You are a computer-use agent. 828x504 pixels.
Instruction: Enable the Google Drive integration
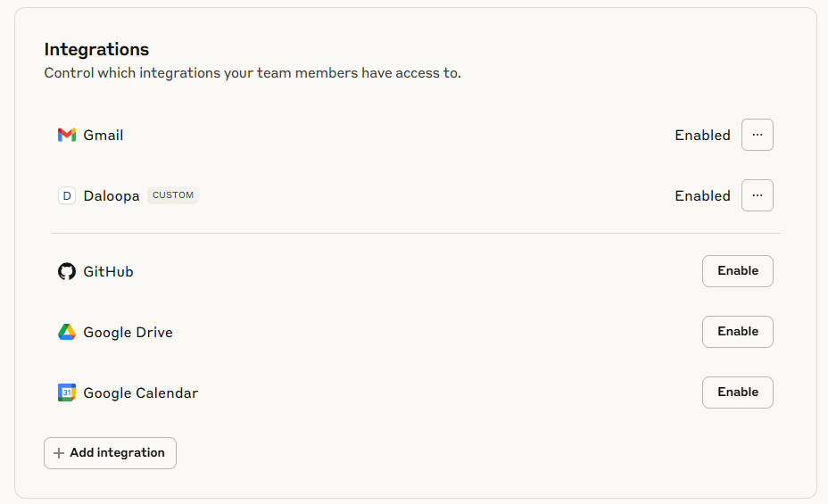(x=738, y=332)
